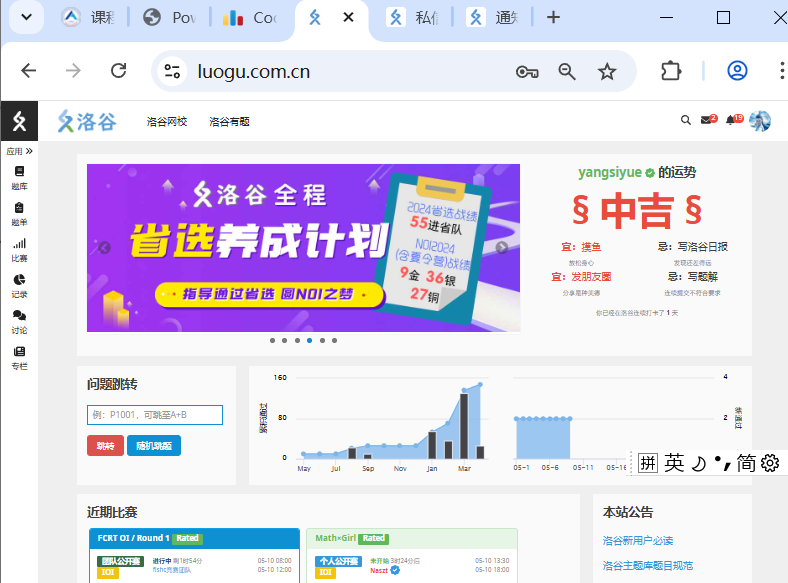Click the 拼 IME mode icon
Screen dimensions: 788x583
648,463
